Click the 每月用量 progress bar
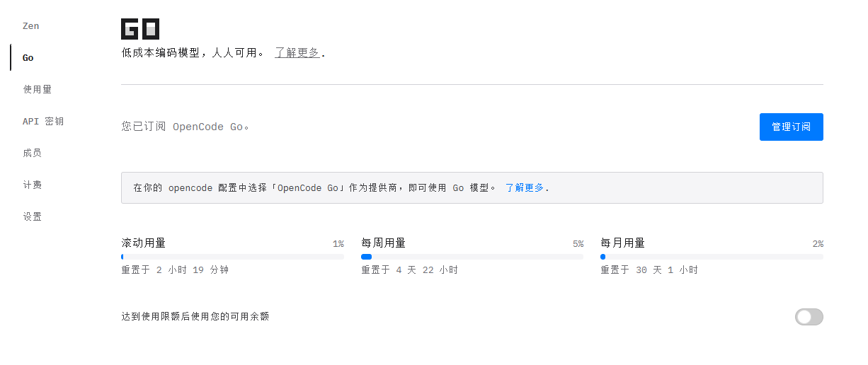 pyautogui.click(x=712, y=257)
